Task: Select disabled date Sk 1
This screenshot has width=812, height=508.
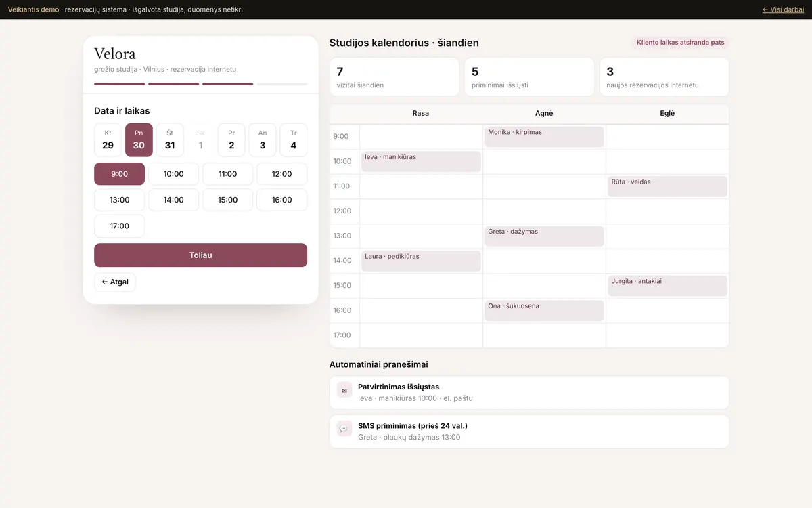Action: click(201, 140)
